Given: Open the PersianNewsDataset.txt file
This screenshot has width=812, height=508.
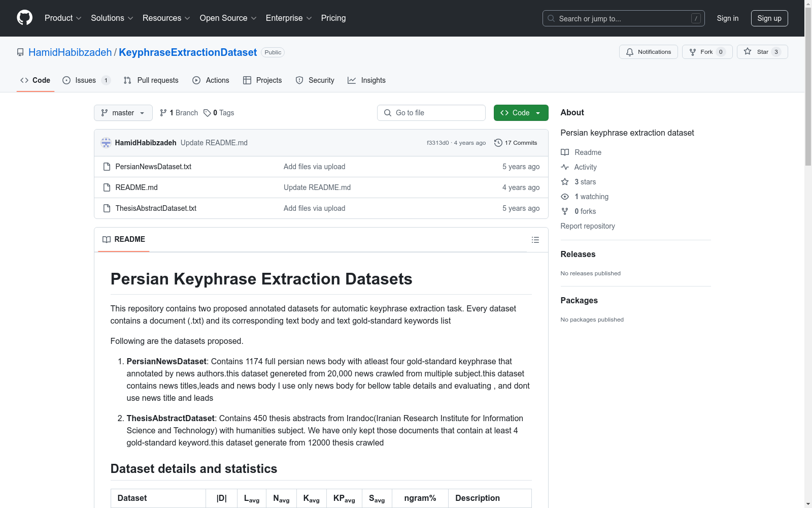Looking at the screenshot, I should click(x=153, y=167).
